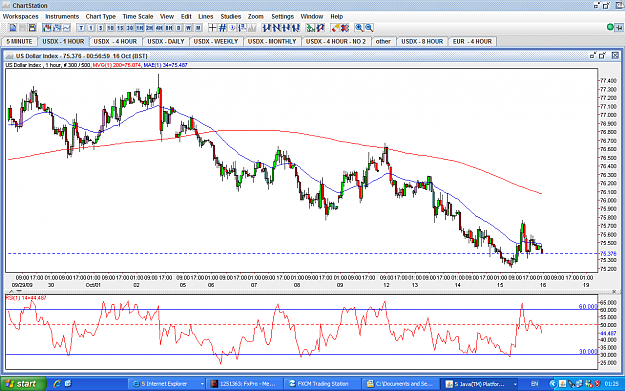The height and width of the screenshot is (391, 625).
Task: Open the Instruments menu
Action: coord(62,17)
